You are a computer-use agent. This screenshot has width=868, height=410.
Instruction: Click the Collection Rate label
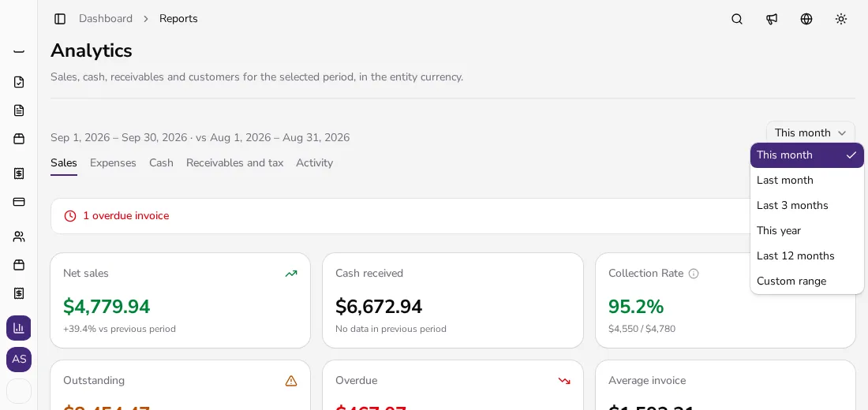pos(646,274)
